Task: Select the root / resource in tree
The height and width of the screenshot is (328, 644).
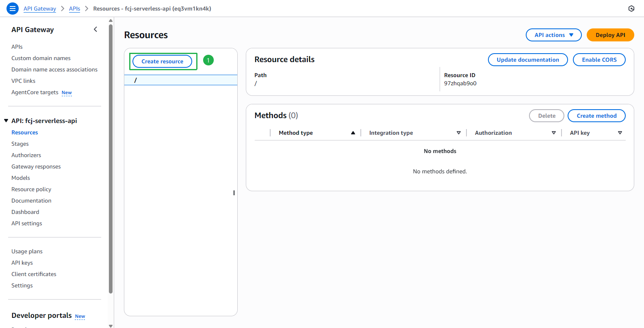Action: click(181, 80)
